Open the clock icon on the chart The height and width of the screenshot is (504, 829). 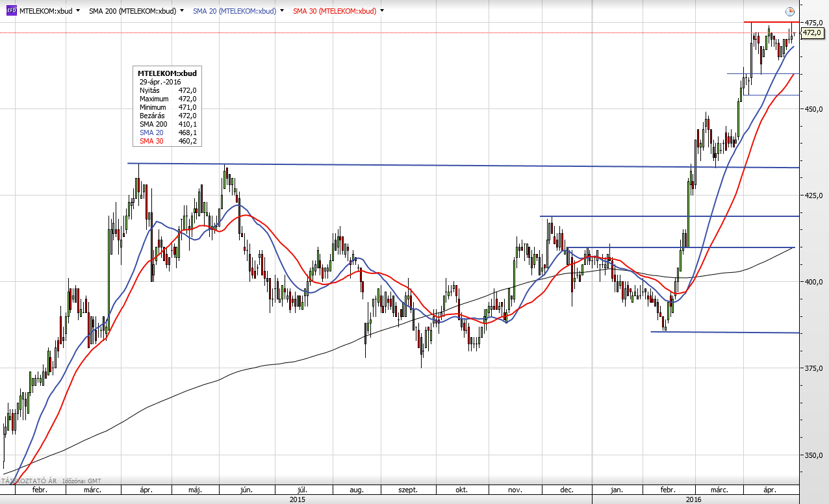click(789, 12)
